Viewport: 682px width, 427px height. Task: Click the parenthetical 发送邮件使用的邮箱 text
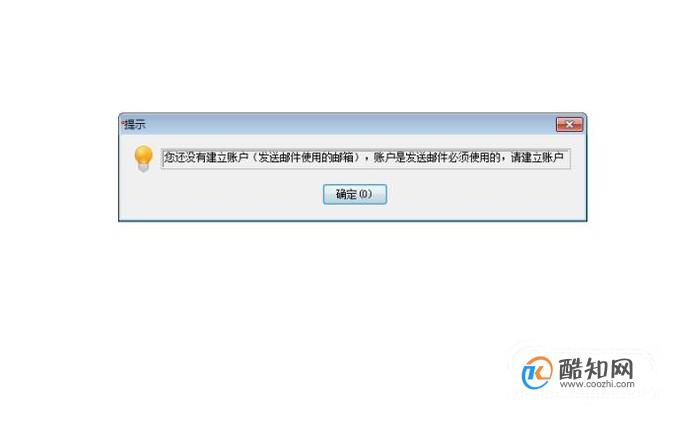[306, 157]
